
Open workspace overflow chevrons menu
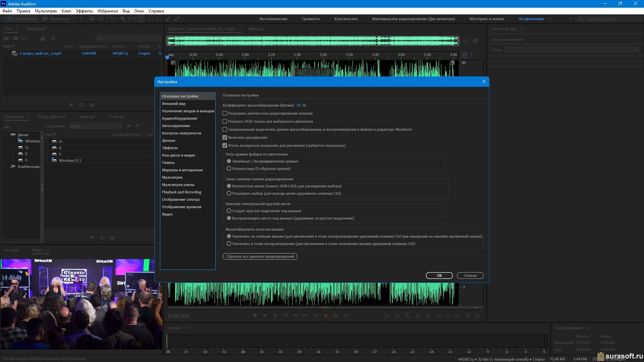(570, 19)
